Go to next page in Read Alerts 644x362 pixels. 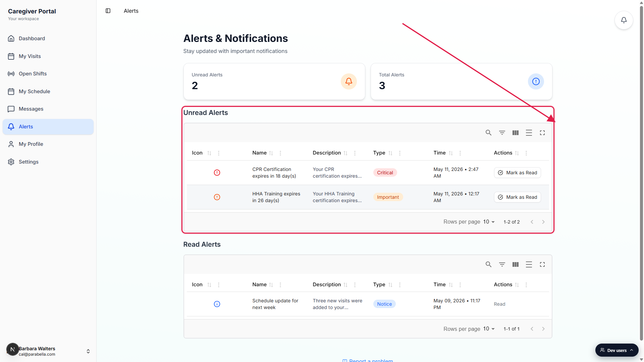click(x=543, y=329)
